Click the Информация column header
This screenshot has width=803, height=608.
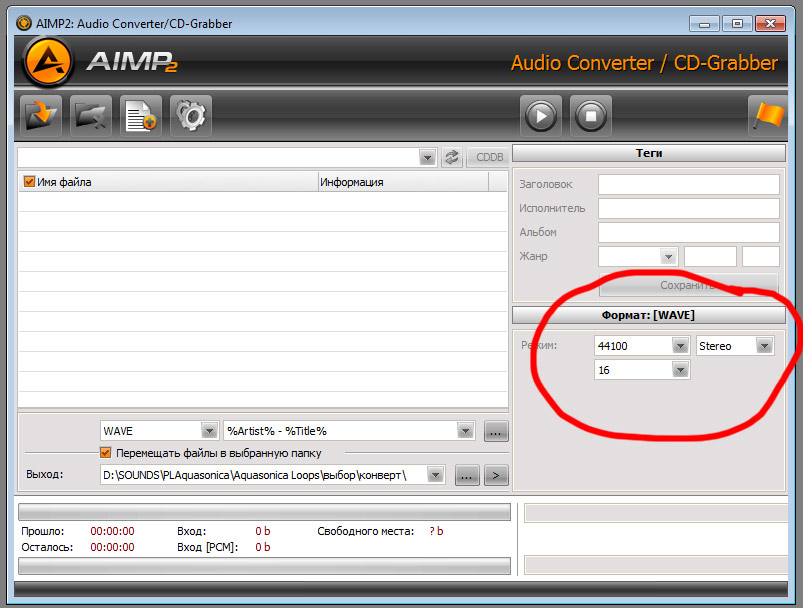(403, 182)
